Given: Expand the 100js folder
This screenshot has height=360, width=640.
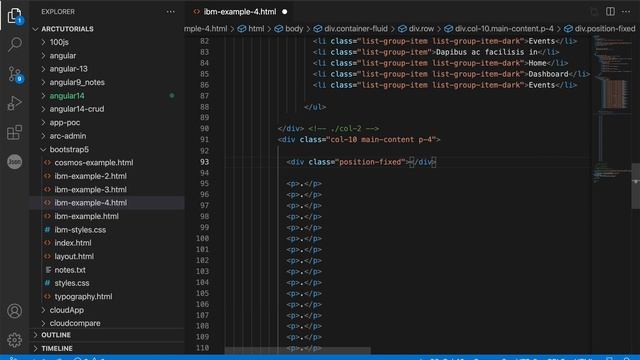Looking at the screenshot, I should tap(59, 42).
